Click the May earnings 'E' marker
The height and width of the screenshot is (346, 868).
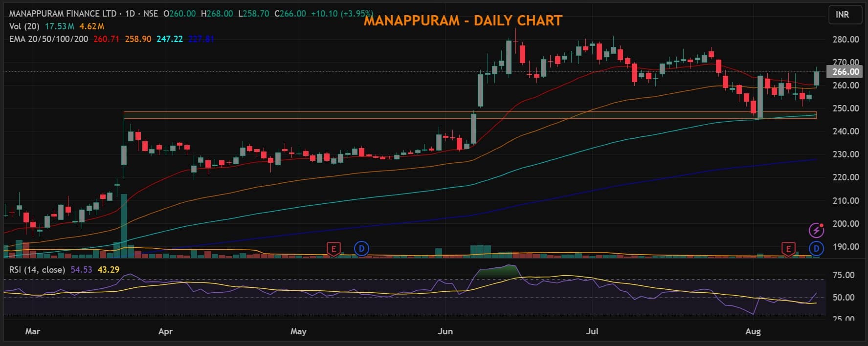pyautogui.click(x=334, y=249)
